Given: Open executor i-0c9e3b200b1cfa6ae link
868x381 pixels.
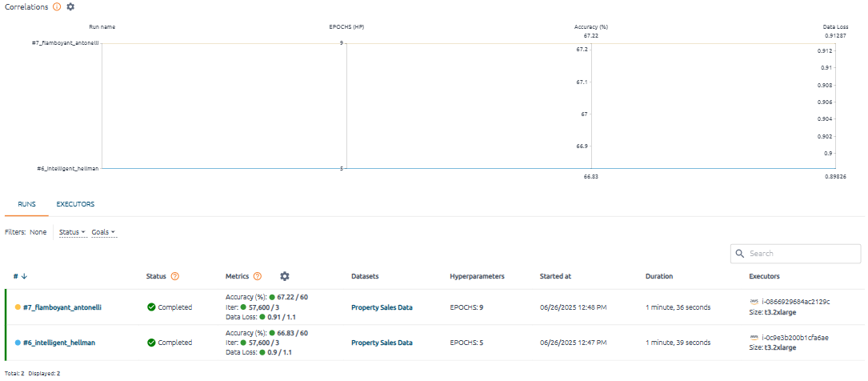Looking at the screenshot, I should coord(794,338).
